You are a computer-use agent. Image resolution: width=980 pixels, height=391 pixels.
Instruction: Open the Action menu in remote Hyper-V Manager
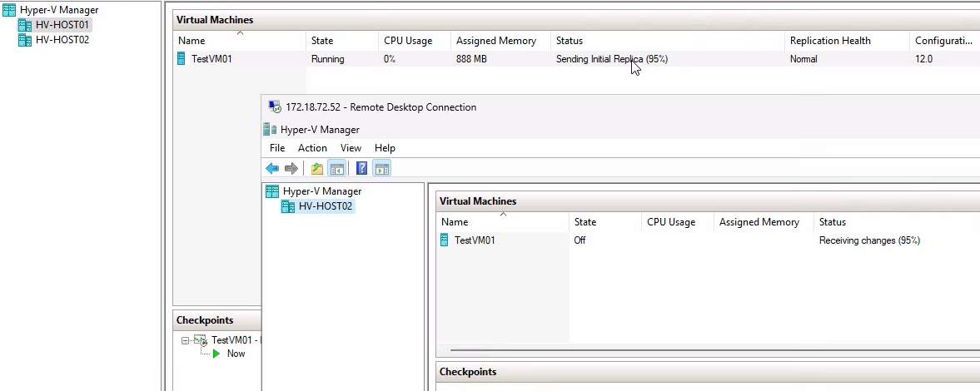coord(312,148)
